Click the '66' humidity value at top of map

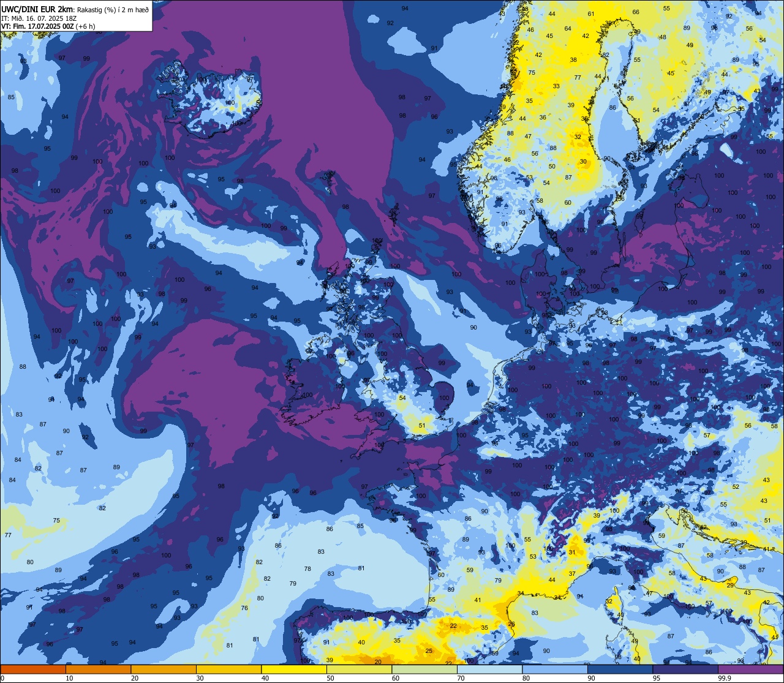(x=636, y=12)
